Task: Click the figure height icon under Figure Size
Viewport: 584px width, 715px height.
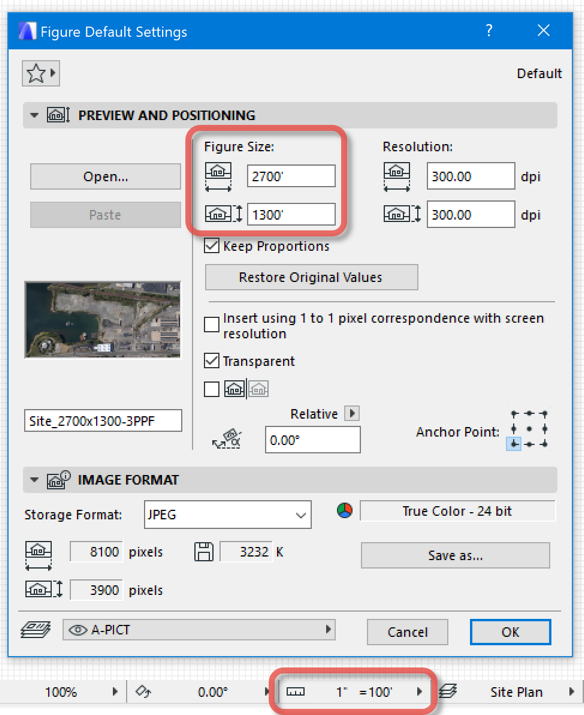Action: 223,213
